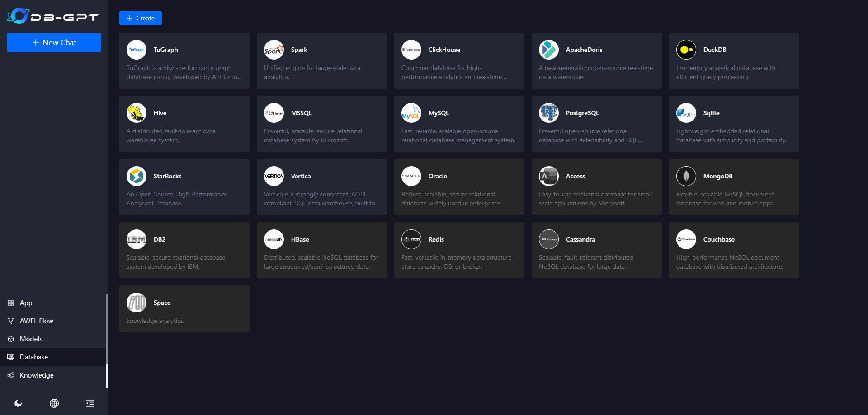Click the StarRocks logo icon
The width and height of the screenshot is (868, 415).
coord(137,176)
